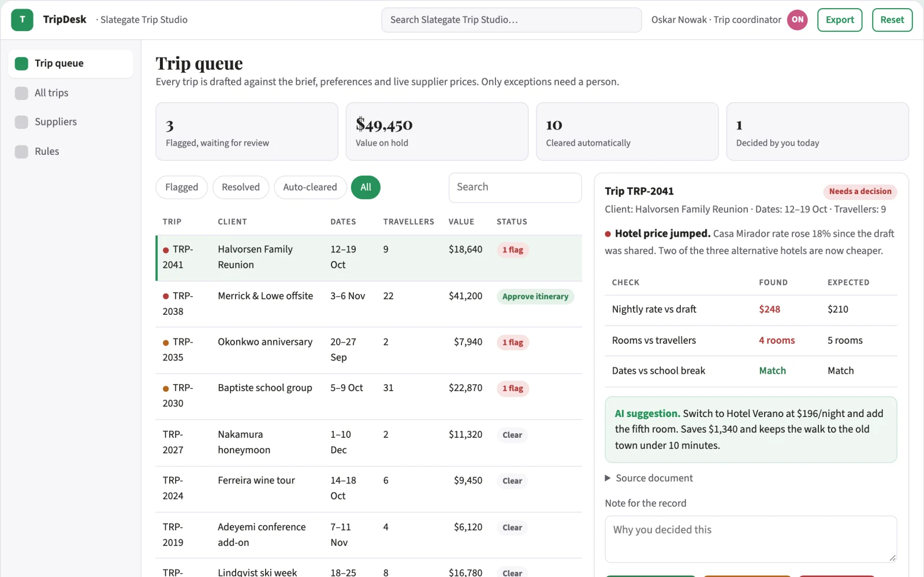Select Adeyemi conference add-on row
924x577 pixels.
click(x=368, y=535)
